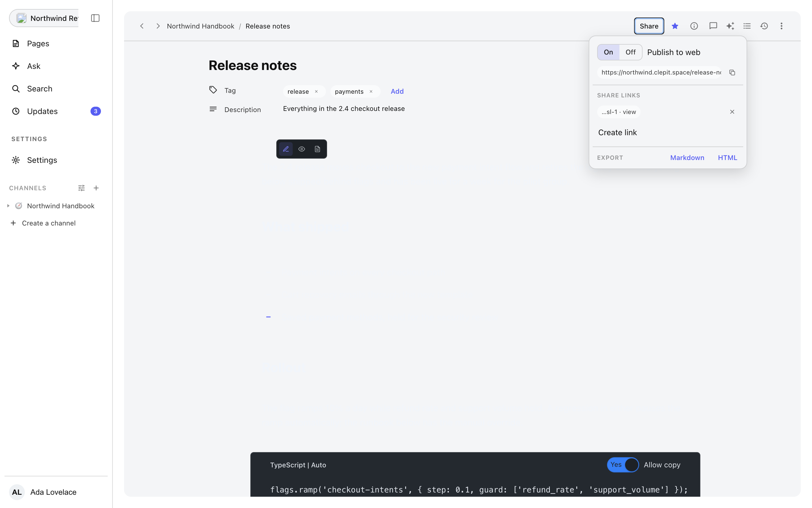
Task: Open Northwind Handbook breadcrumb link
Action: 201,26
